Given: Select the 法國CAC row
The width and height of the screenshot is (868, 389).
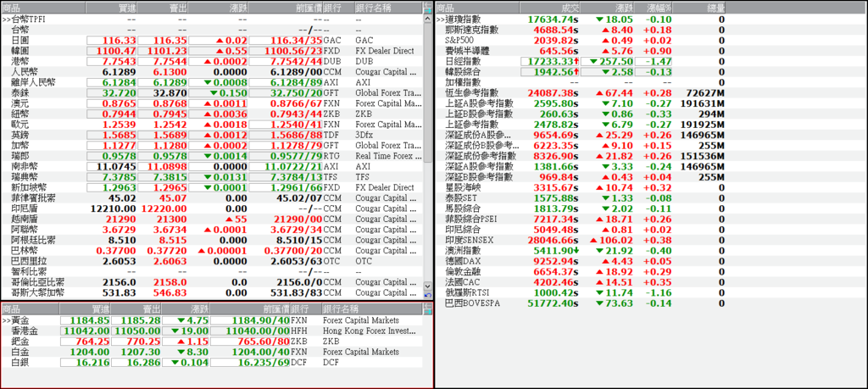Looking at the screenshot, I should (x=581, y=281).
